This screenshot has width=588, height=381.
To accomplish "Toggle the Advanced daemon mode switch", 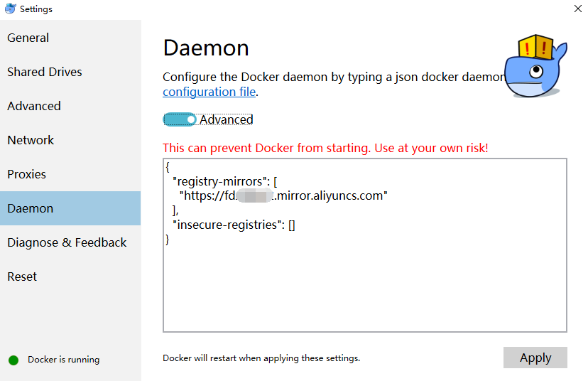I will (x=180, y=119).
